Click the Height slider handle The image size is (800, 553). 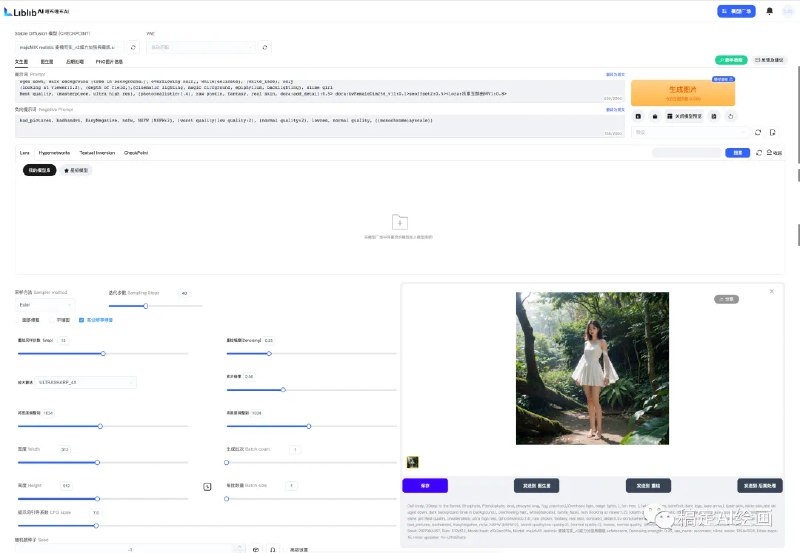[97, 499]
